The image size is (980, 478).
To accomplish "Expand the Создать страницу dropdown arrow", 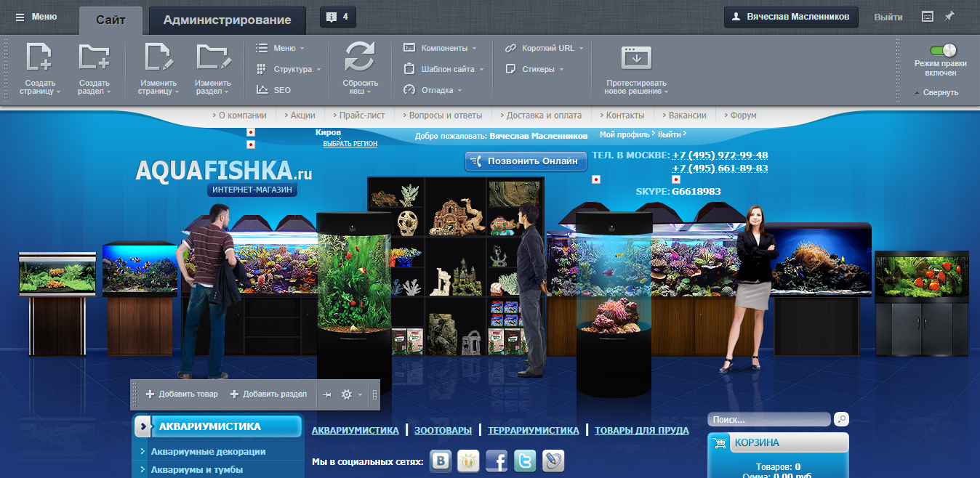I will pyautogui.click(x=58, y=92).
